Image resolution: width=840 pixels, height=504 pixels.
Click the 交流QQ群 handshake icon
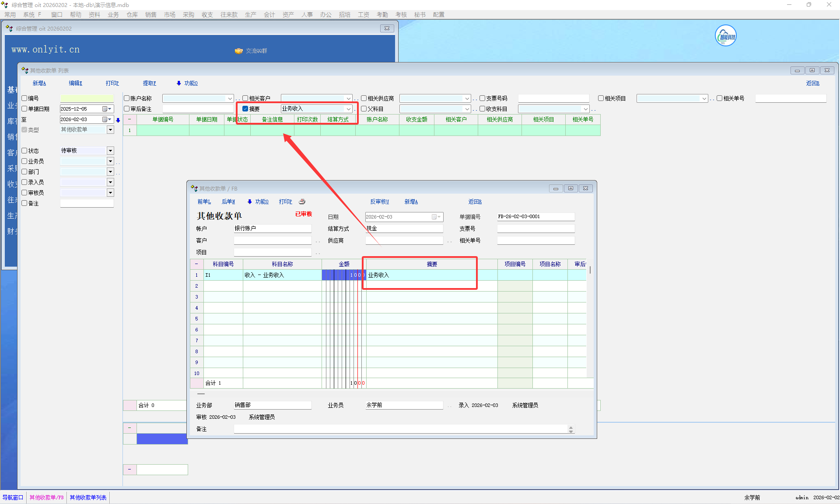[x=238, y=51]
